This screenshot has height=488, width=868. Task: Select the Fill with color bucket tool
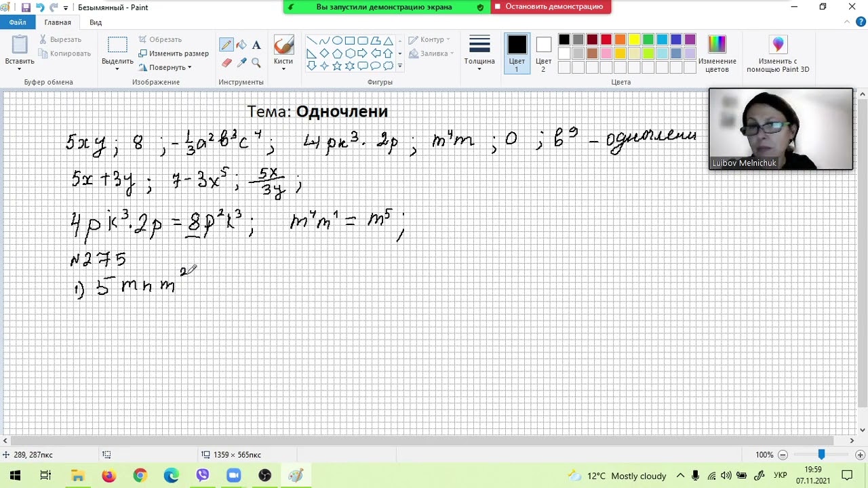point(241,45)
